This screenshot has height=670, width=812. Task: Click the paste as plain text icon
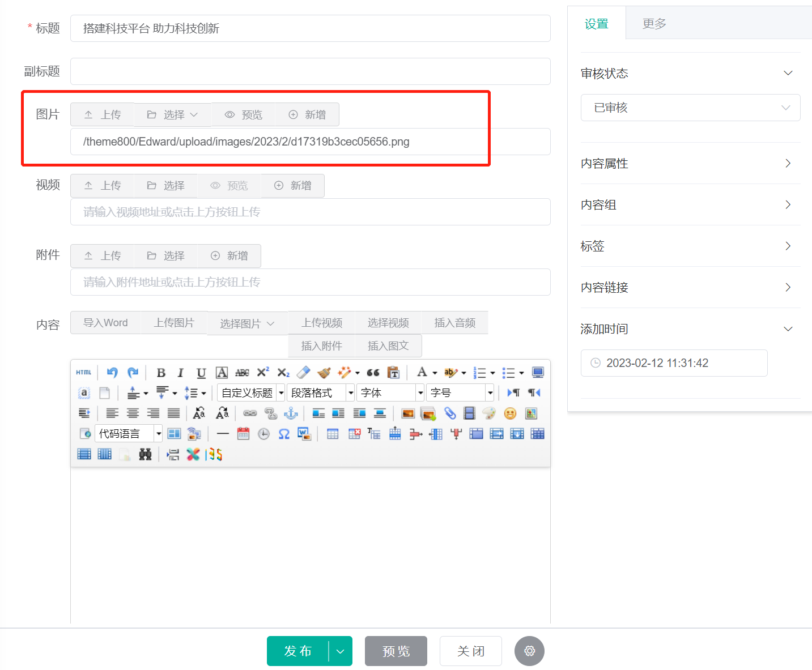[x=393, y=373]
